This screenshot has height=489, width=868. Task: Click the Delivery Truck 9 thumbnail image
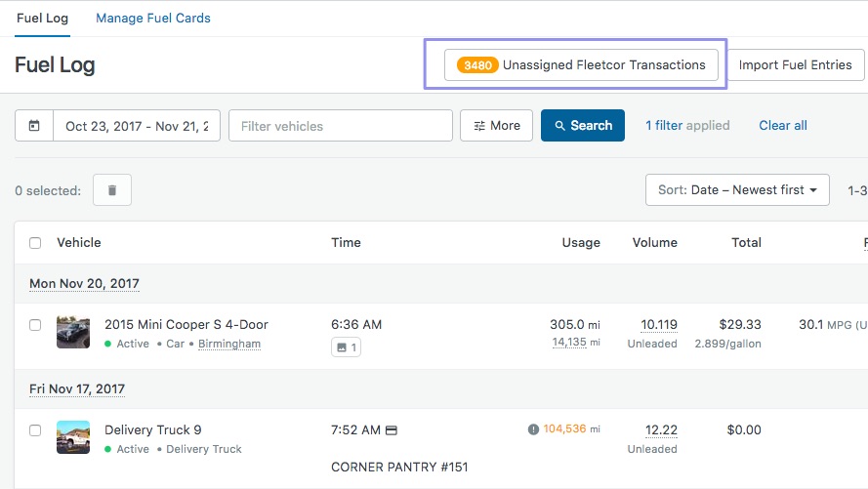[x=73, y=438]
